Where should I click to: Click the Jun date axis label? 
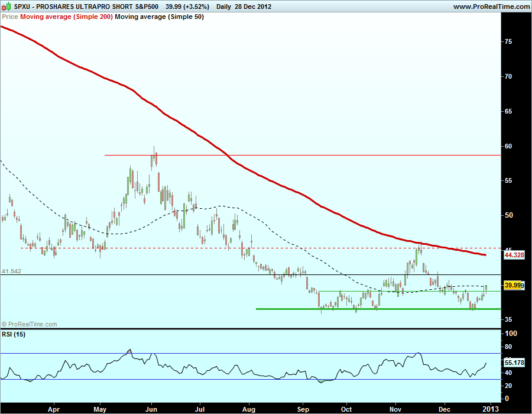click(151, 409)
